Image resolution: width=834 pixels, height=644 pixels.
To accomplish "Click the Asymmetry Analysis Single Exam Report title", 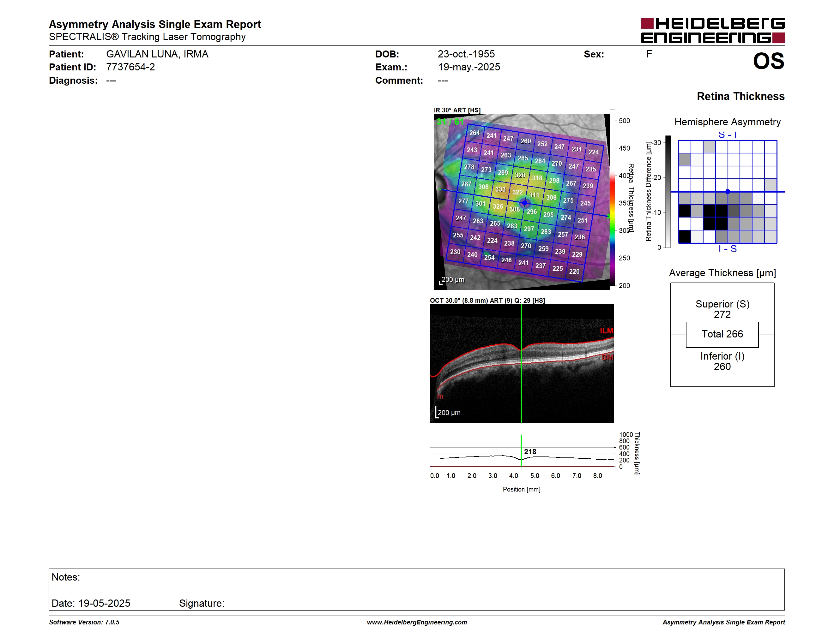I will pyautogui.click(x=155, y=24).
